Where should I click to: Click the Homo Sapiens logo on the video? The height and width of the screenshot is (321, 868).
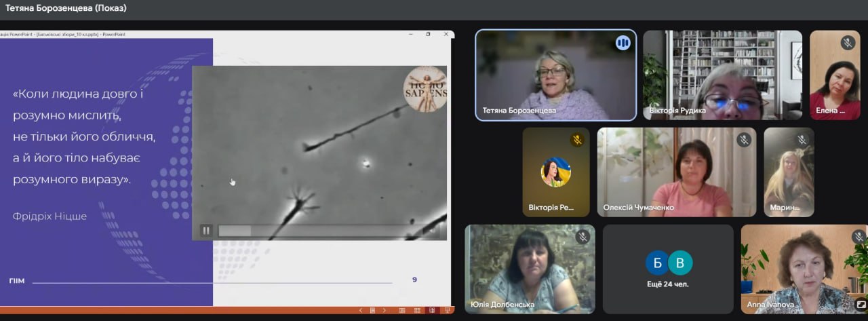click(425, 88)
